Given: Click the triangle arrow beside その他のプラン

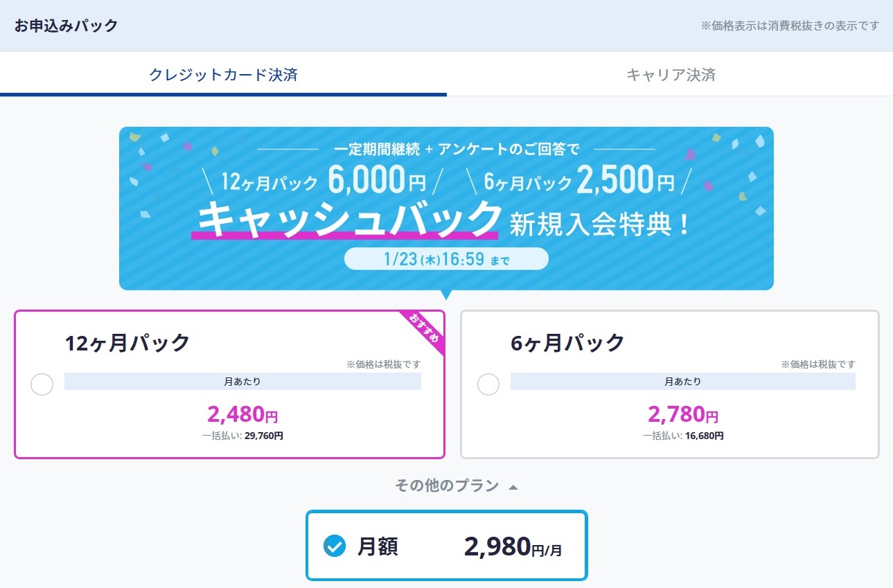Looking at the screenshot, I should coord(513,488).
